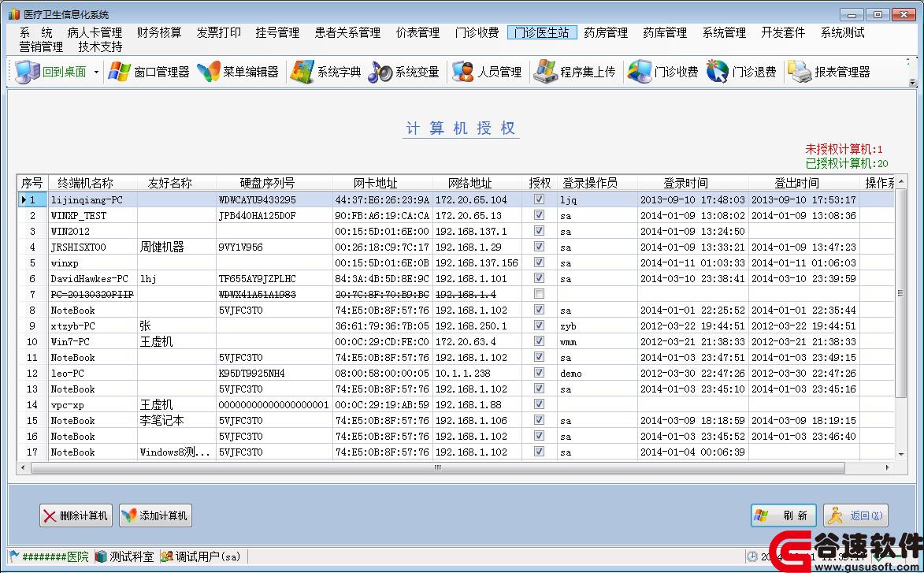
Task: Click the table's scroll up arrow
Action: tap(900, 181)
